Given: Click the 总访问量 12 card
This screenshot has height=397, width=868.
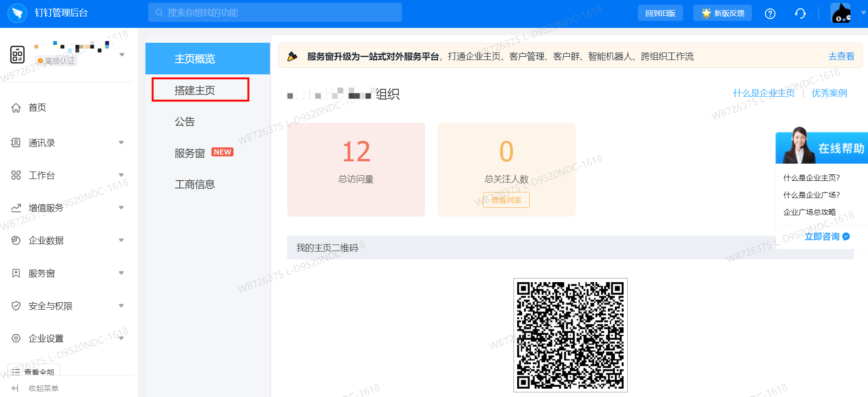Looking at the screenshot, I should point(356,170).
